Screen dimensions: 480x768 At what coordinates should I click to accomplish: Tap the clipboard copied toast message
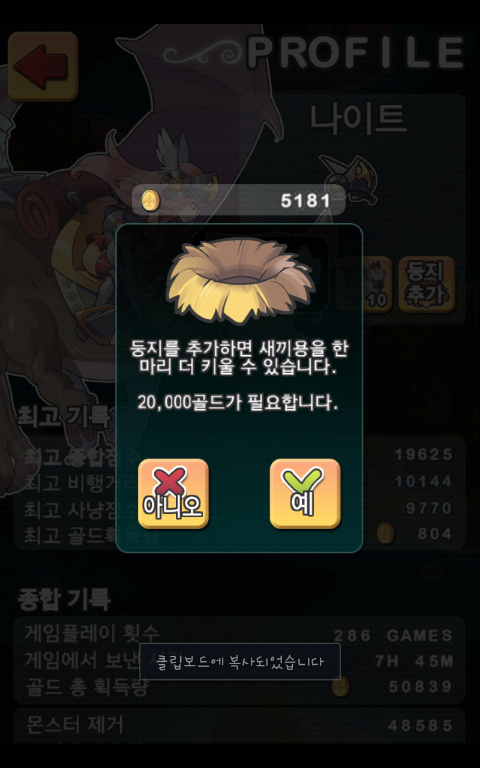click(x=240, y=661)
